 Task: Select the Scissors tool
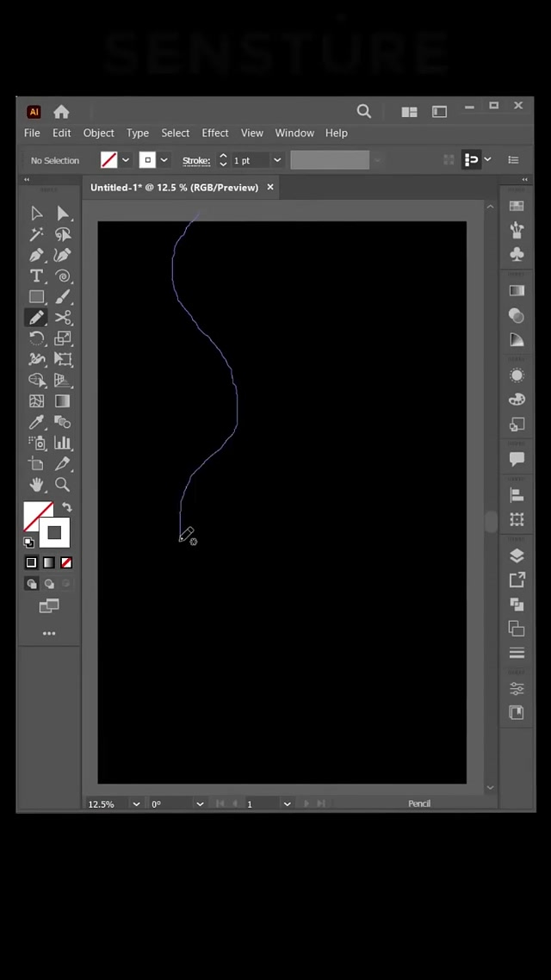pos(63,318)
